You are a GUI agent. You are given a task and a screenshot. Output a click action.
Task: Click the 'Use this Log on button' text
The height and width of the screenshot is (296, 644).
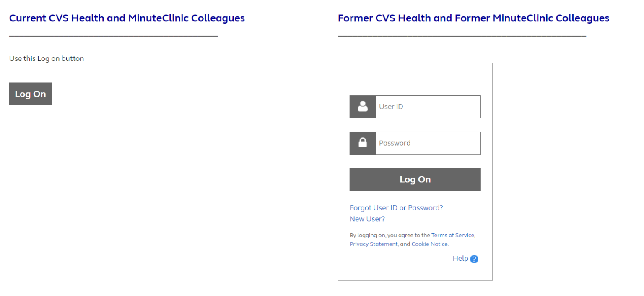coord(47,59)
